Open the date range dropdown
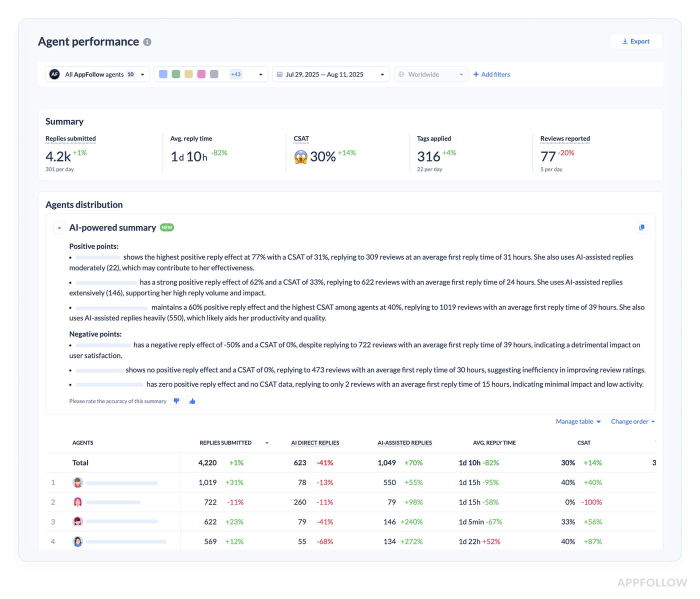 click(x=330, y=74)
